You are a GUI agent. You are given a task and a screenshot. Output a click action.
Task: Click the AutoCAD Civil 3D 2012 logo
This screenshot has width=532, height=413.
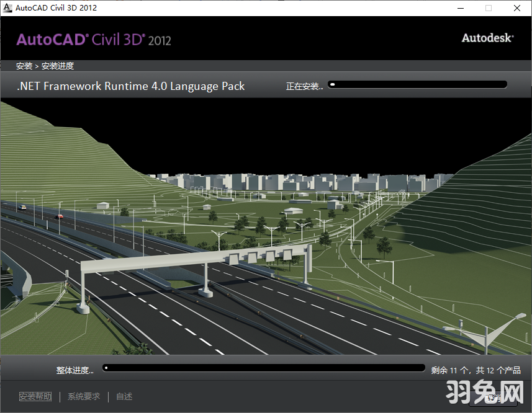click(x=94, y=40)
